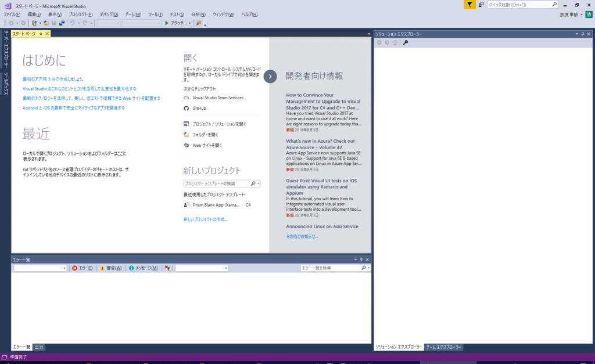
Task: Click the round arrow to collapse developer news
Action: click(270, 76)
